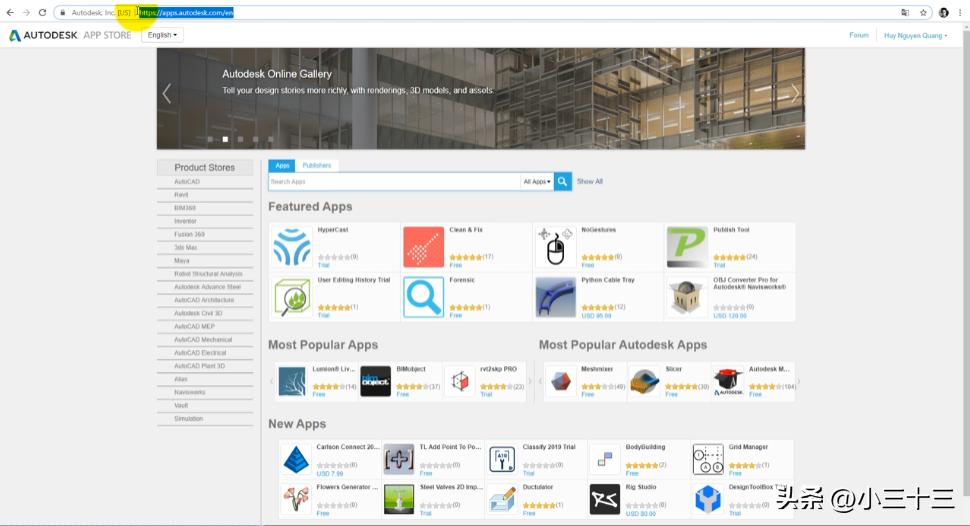Select the last banner slide dot
970x526 pixels.
click(270, 139)
